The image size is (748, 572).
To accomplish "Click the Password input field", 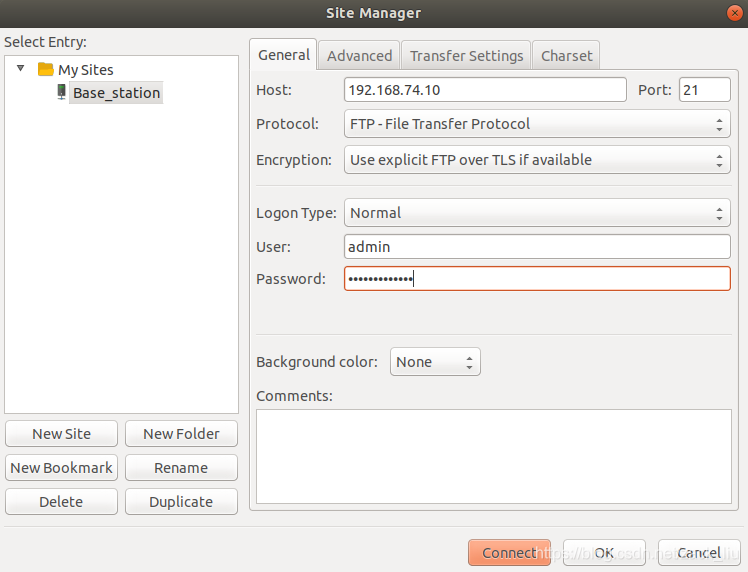I will tap(537, 279).
